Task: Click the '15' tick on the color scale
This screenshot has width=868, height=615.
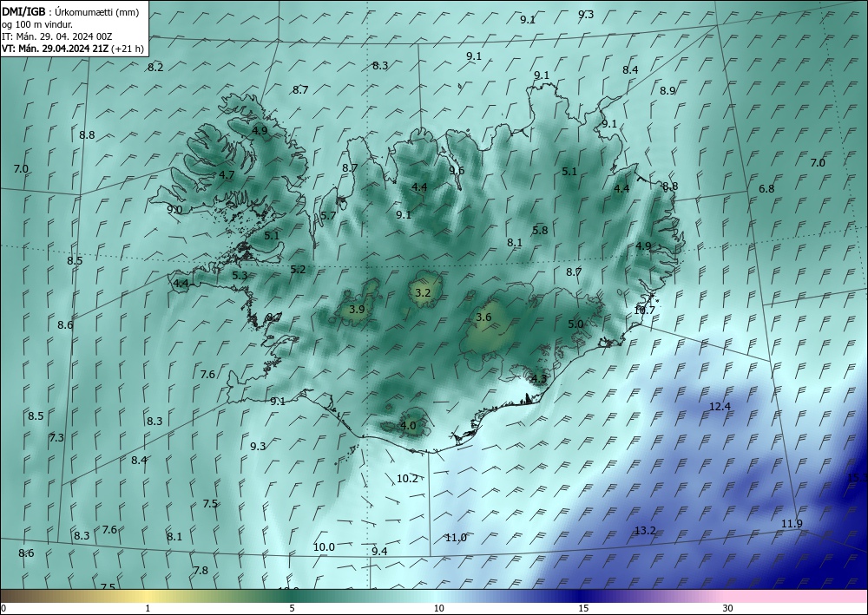Action: coord(583,608)
